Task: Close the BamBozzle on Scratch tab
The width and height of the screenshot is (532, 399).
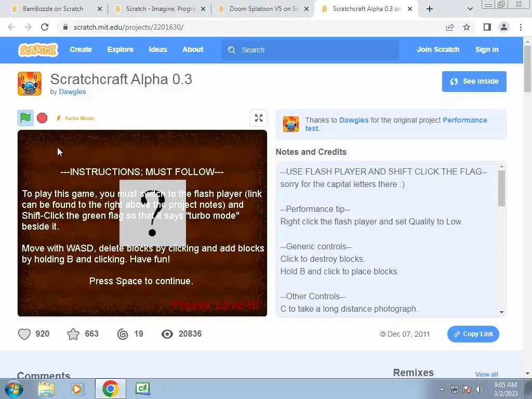Action: (100, 9)
